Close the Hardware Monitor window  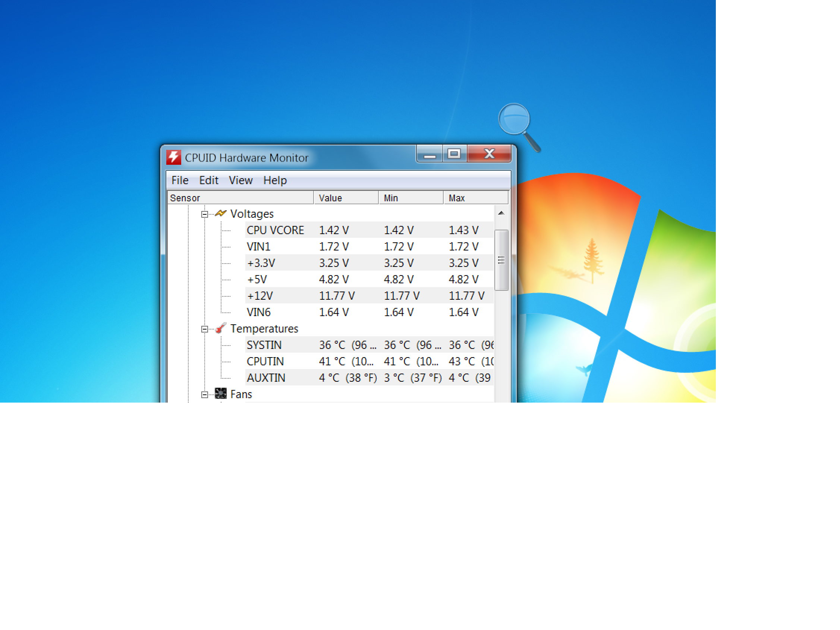click(x=489, y=154)
